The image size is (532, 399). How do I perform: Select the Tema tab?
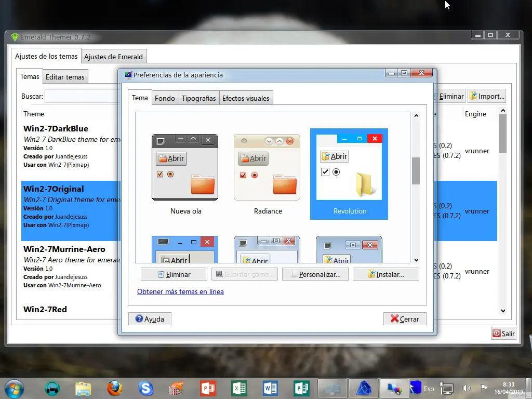(x=140, y=98)
